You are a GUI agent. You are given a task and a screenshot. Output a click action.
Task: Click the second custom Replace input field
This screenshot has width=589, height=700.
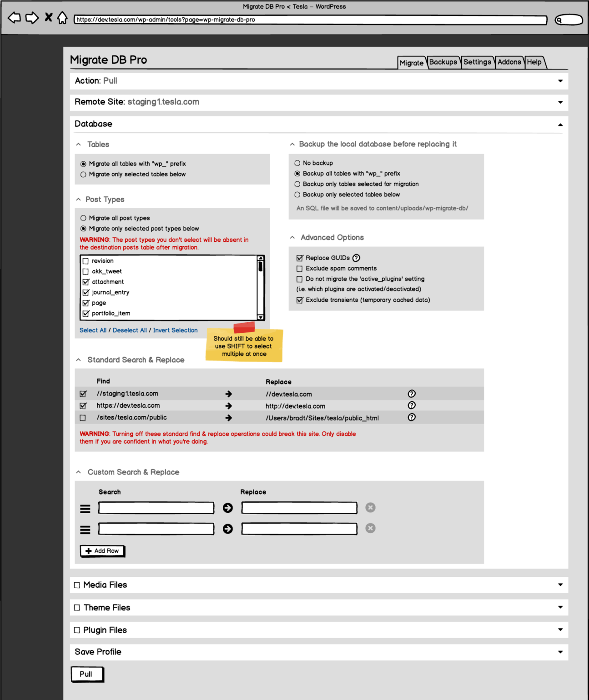[x=299, y=529]
